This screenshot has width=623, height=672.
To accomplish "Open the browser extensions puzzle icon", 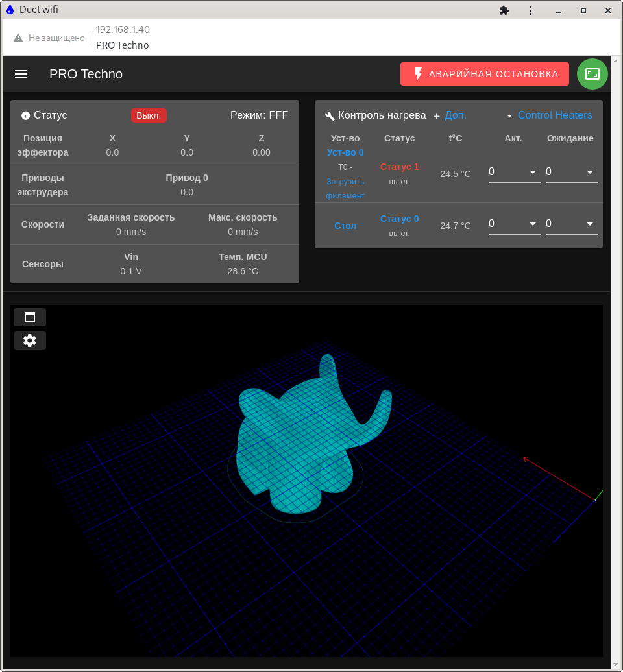I will (x=504, y=10).
